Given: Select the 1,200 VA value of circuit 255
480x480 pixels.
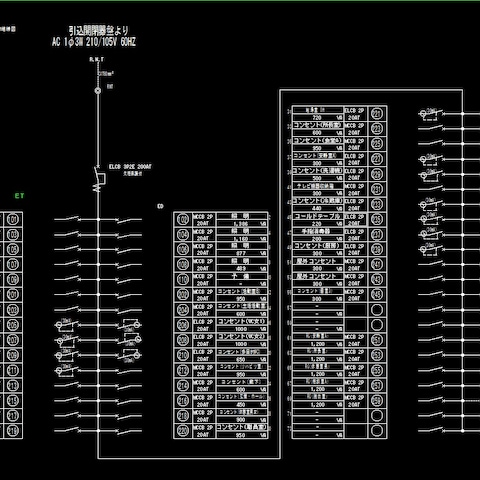Looking at the screenshot, I should coord(318,374).
